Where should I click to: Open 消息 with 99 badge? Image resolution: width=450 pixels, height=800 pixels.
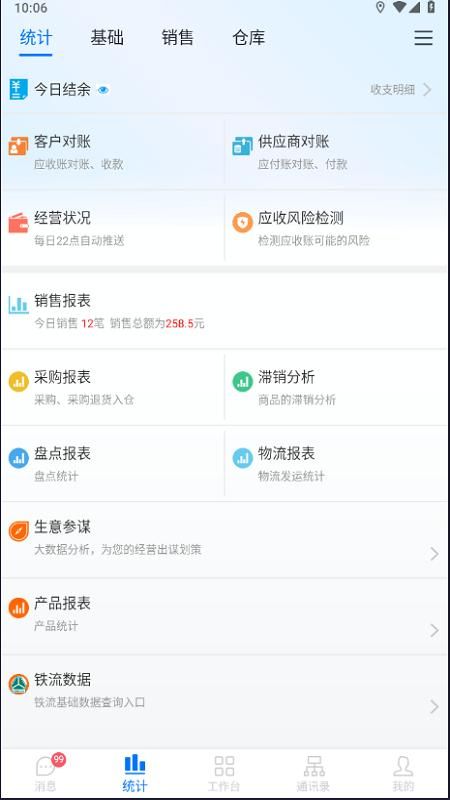coord(45,772)
